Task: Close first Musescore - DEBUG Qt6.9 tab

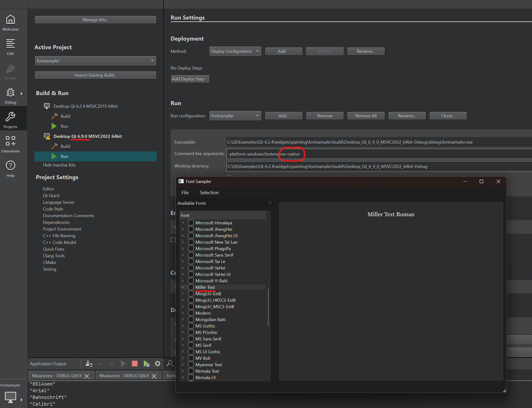Action: pos(87,376)
